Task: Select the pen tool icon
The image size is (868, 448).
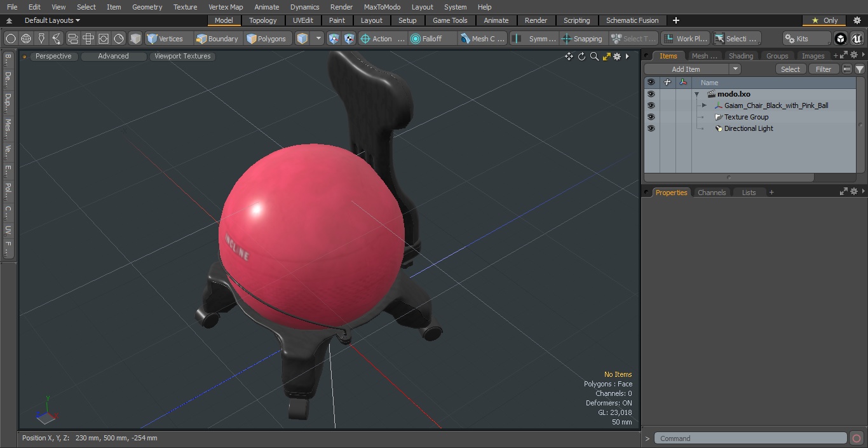Action: pyautogui.click(x=41, y=39)
